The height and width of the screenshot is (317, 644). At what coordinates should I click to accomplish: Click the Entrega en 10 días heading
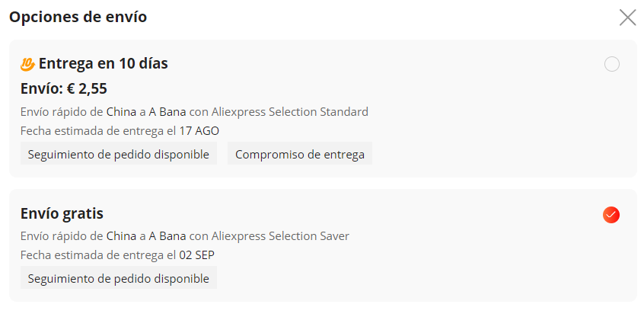(x=103, y=64)
